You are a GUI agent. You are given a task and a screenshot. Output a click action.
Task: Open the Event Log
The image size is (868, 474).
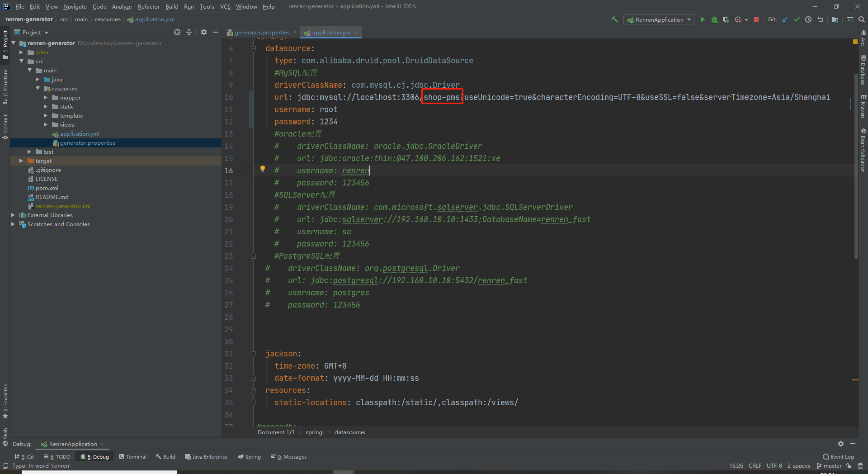(838, 457)
